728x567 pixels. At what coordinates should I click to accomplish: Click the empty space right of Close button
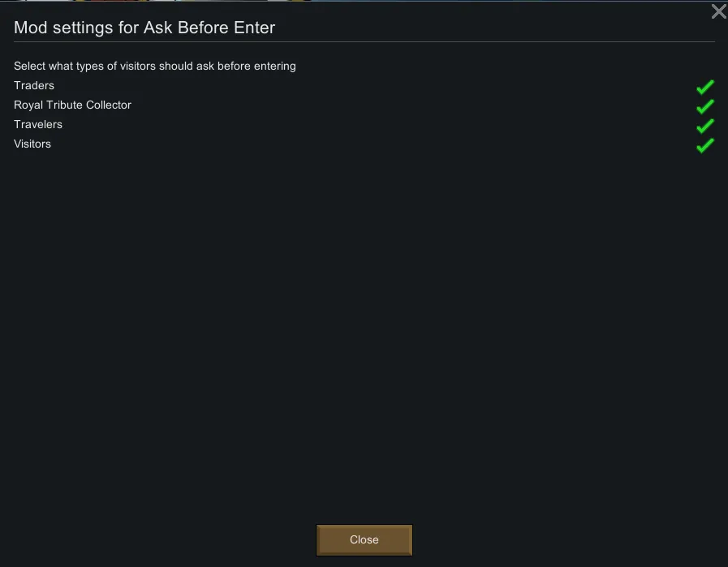568,539
